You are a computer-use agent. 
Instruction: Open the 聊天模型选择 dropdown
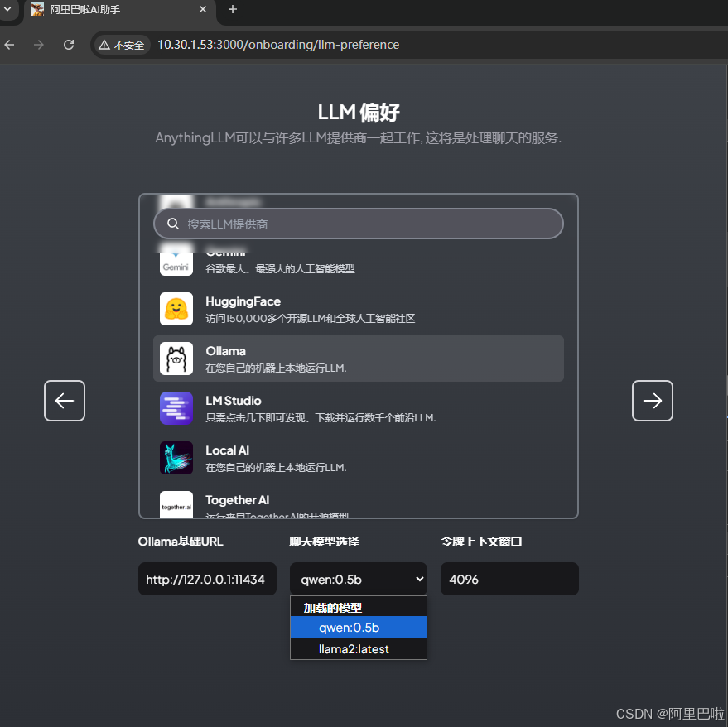tap(358, 579)
